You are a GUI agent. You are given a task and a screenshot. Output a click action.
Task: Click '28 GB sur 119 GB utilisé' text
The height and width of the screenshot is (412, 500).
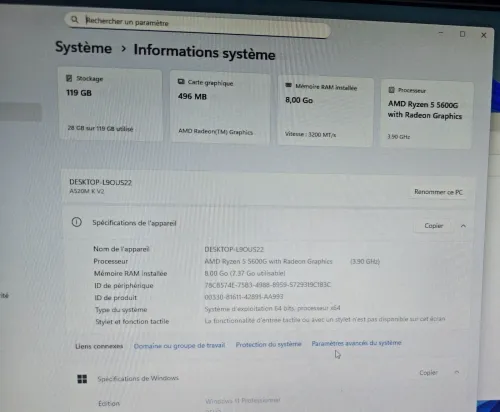100,128
